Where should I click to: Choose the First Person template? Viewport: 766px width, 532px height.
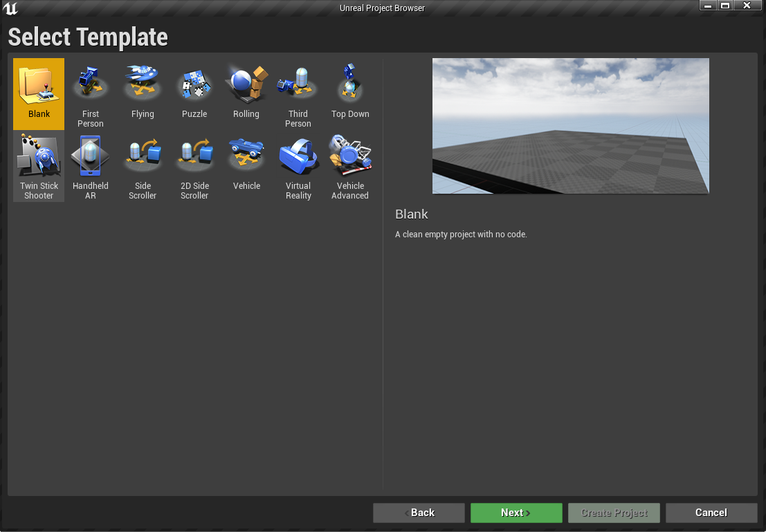(91, 94)
